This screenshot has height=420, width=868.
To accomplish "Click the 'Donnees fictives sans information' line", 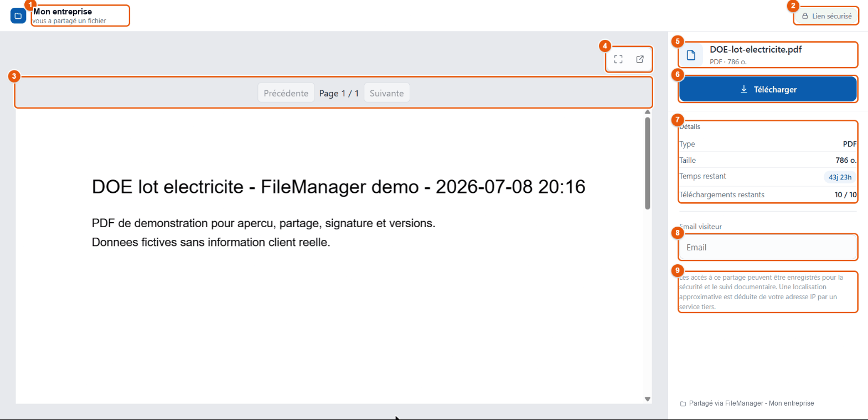I will (x=211, y=242).
